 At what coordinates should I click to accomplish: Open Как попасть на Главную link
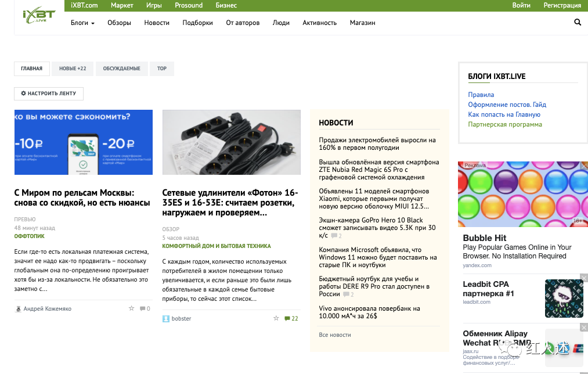(x=504, y=114)
